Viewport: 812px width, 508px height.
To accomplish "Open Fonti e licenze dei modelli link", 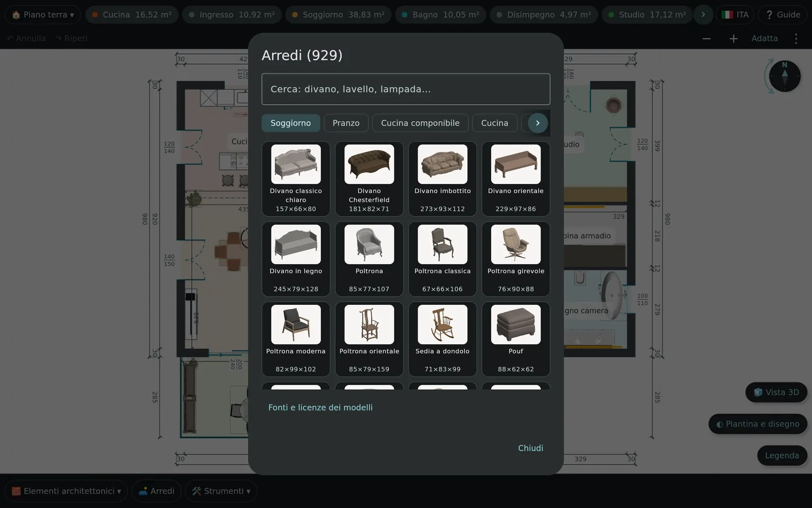I will (x=320, y=407).
